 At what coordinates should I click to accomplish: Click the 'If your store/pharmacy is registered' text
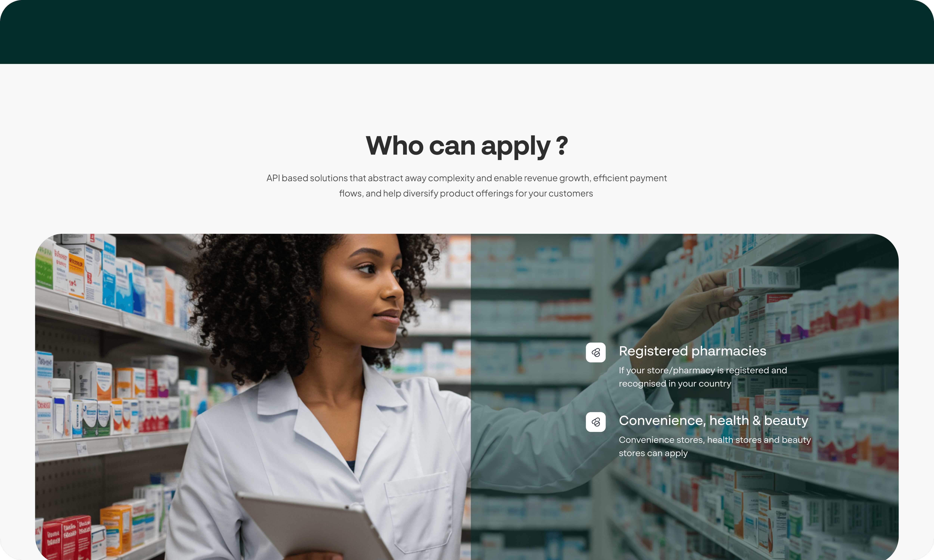click(x=703, y=370)
